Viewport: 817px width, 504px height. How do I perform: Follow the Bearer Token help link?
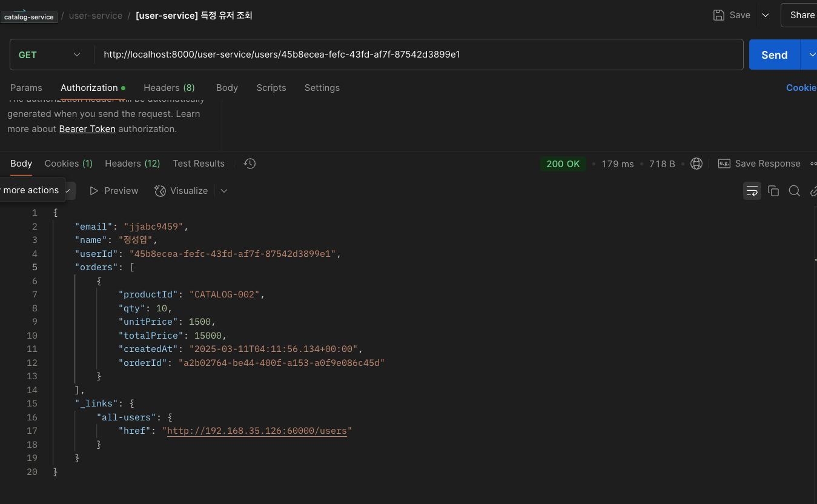pos(87,129)
